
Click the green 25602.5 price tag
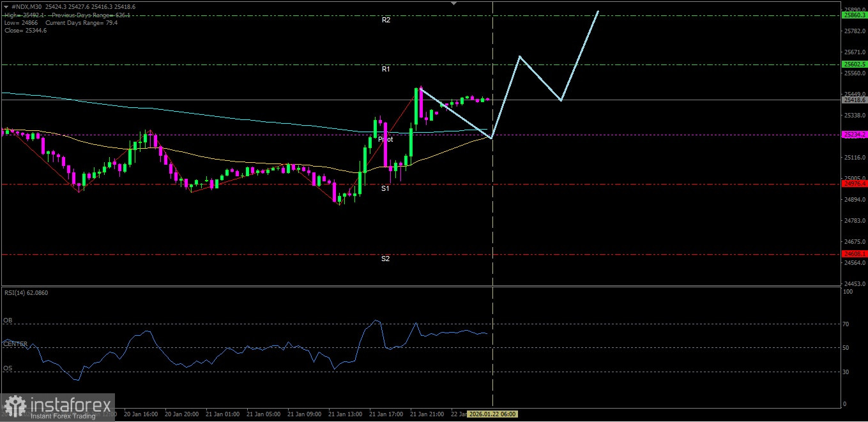(x=854, y=64)
